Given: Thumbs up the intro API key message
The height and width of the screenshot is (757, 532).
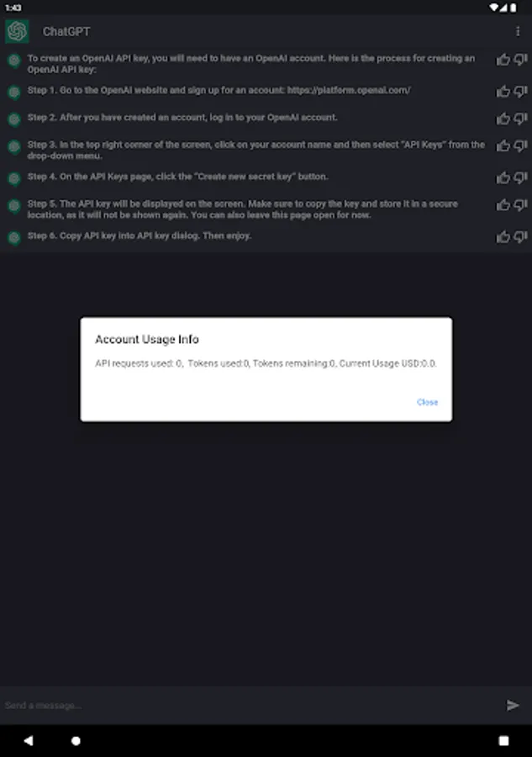Looking at the screenshot, I should pyautogui.click(x=503, y=60).
